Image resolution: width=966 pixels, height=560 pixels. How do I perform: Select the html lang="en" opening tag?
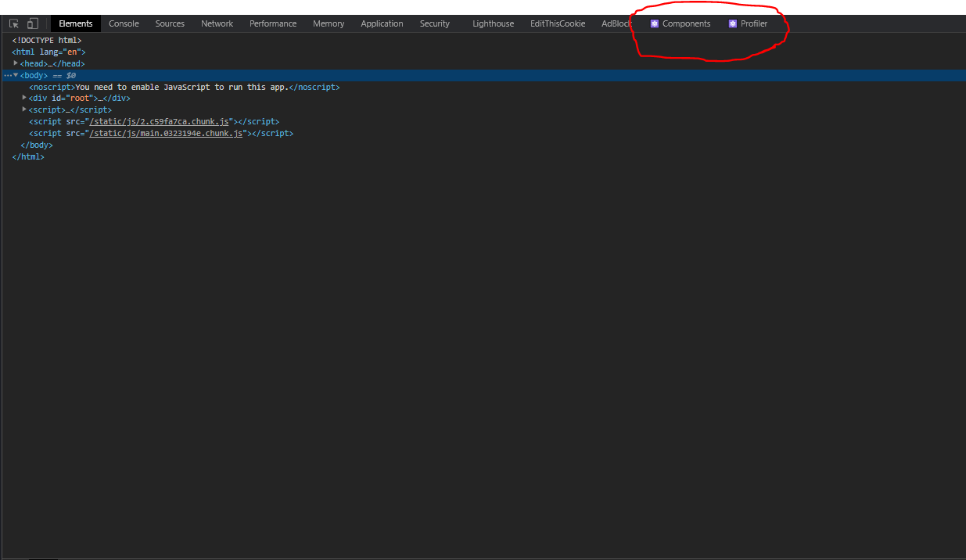coord(49,52)
